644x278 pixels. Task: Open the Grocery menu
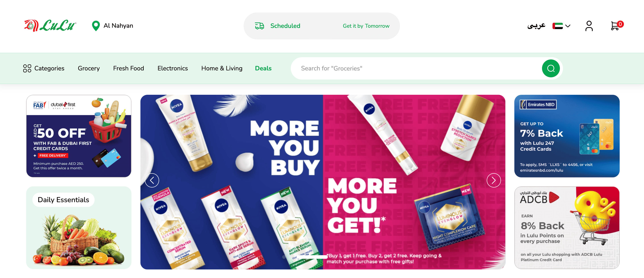click(x=89, y=68)
